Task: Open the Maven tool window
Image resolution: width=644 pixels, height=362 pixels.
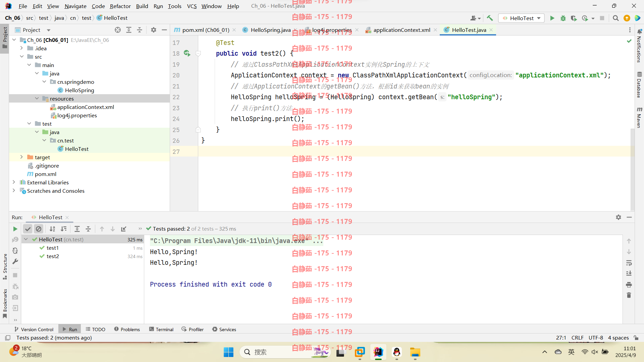Action: click(639, 117)
